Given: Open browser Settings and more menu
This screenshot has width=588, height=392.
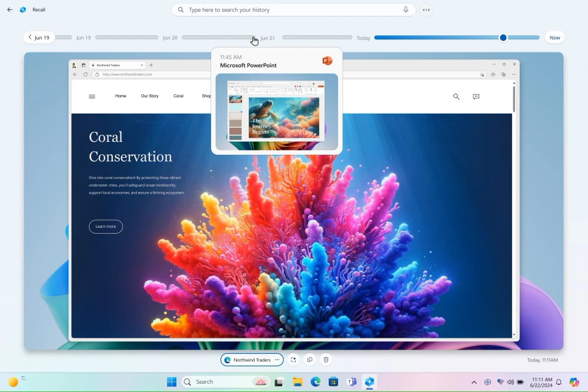Looking at the screenshot, I should [x=514, y=74].
